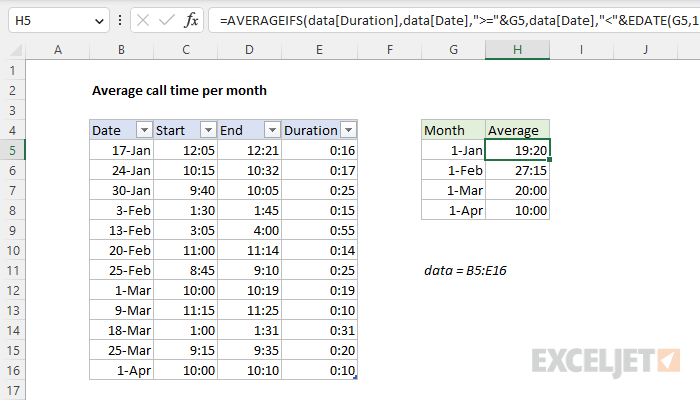Select the '1-Mar' cell in Month column

(454, 190)
